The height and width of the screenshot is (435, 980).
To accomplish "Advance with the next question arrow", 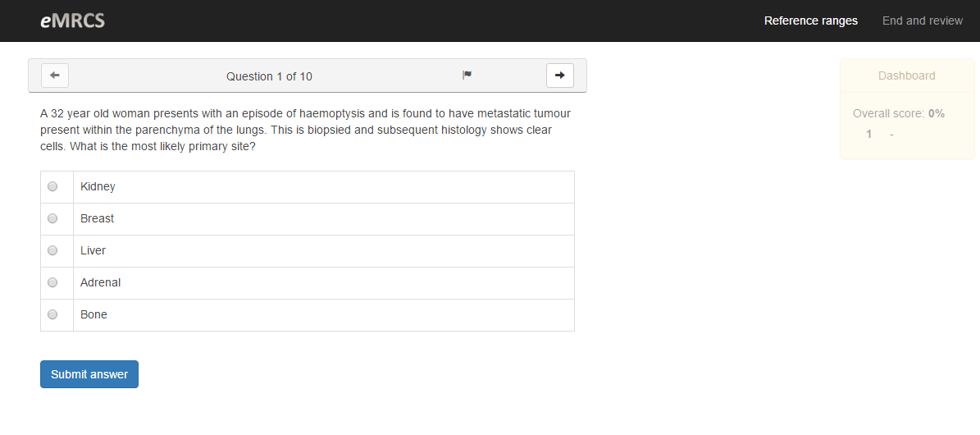I will (x=559, y=76).
